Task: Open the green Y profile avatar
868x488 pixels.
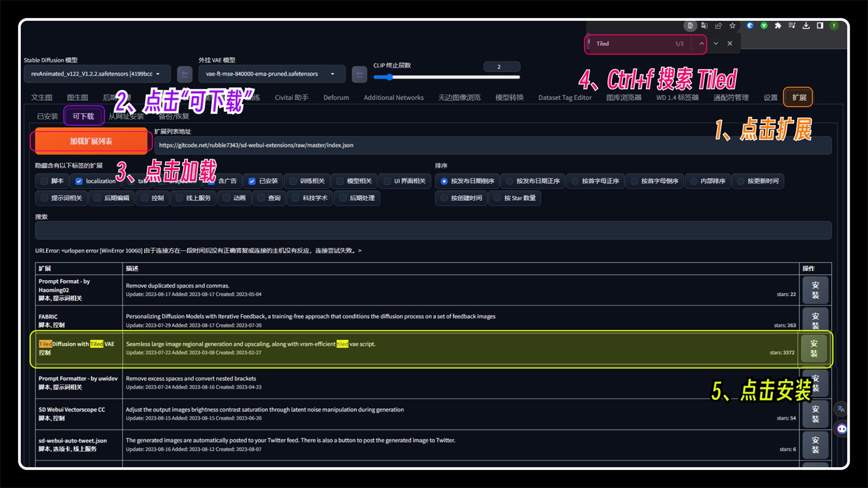Action: [x=834, y=25]
